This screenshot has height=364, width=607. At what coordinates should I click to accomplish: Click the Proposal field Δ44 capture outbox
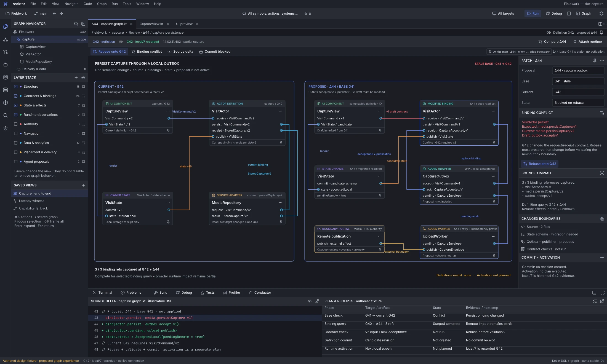[x=578, y=71]
